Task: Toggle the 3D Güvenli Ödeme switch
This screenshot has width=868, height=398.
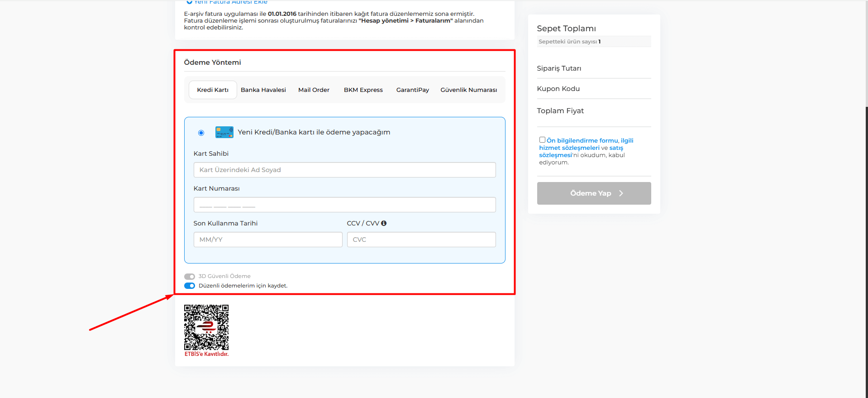Action: point(190,276)
